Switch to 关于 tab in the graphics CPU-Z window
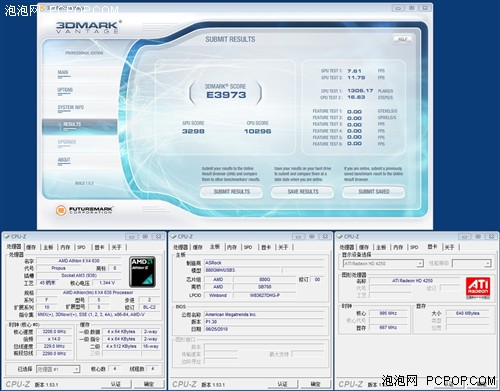500x391 pixels. point(450,247)
